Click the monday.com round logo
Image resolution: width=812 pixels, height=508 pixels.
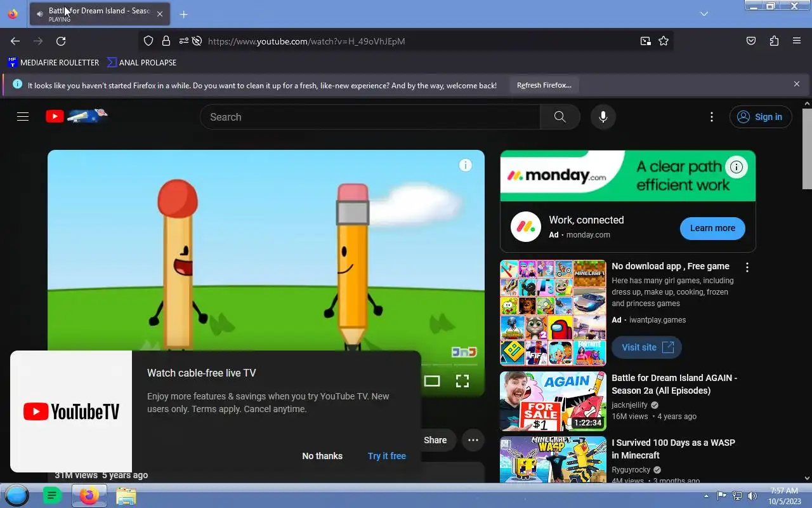point(526,227)
